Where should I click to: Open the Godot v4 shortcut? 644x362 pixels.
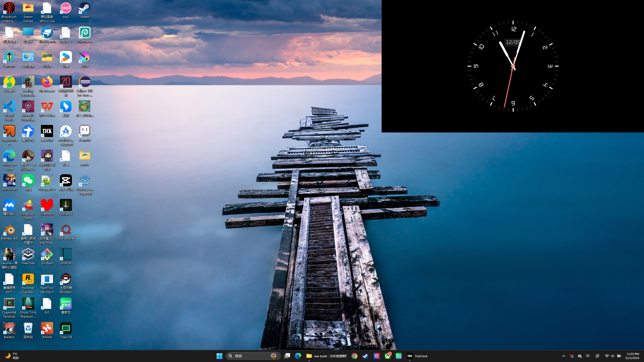pos(85,180)
